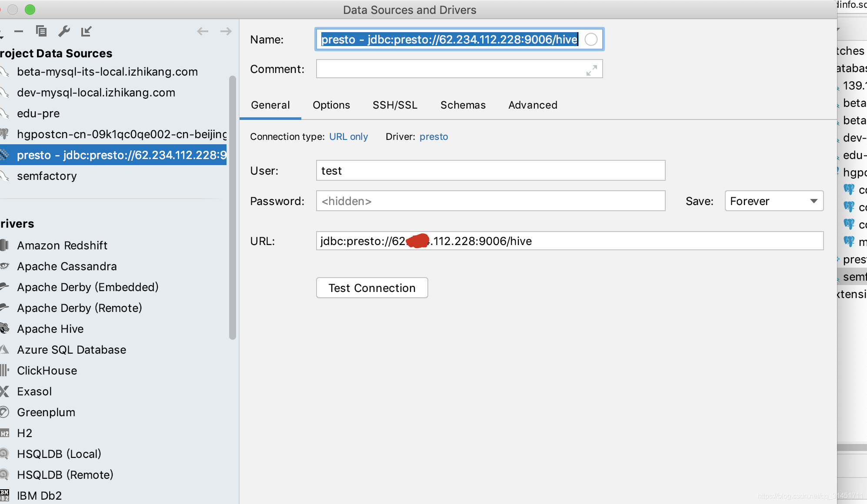Image resolution: width=867 pixels, height=504 pixels.
Task: Open the Save password Forever dropdown
Action: pyautogui.click(x=774, y=201)
